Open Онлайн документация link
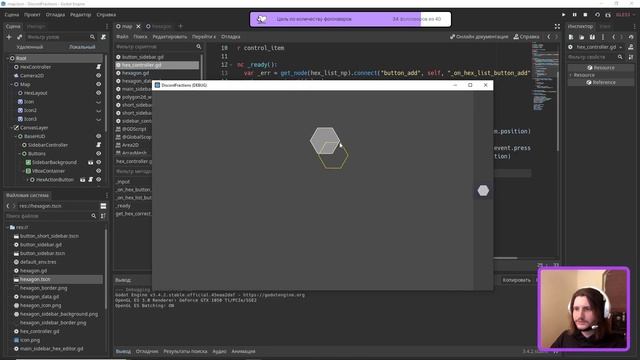Viewport: 640px width, 360px height. click(479, 37)
